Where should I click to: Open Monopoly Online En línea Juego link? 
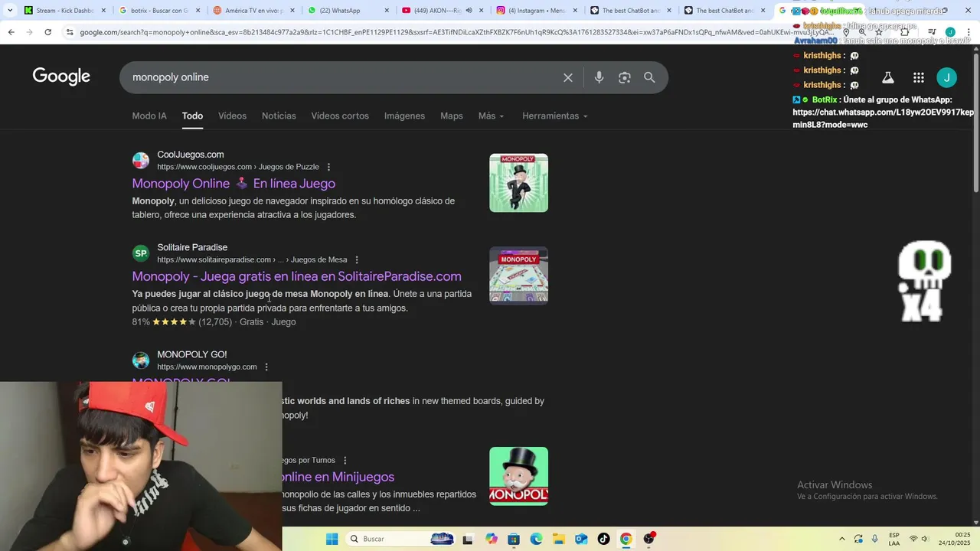pyautogui.click(x=234, y=184)
